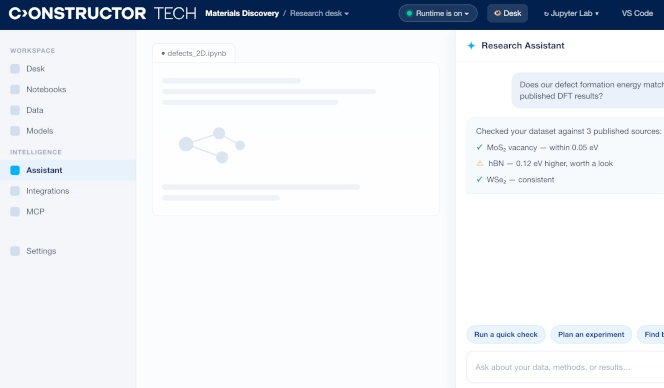Click the green check beside MoS₂
Viewport: 664px width, 388px height.
pos(479,147)
